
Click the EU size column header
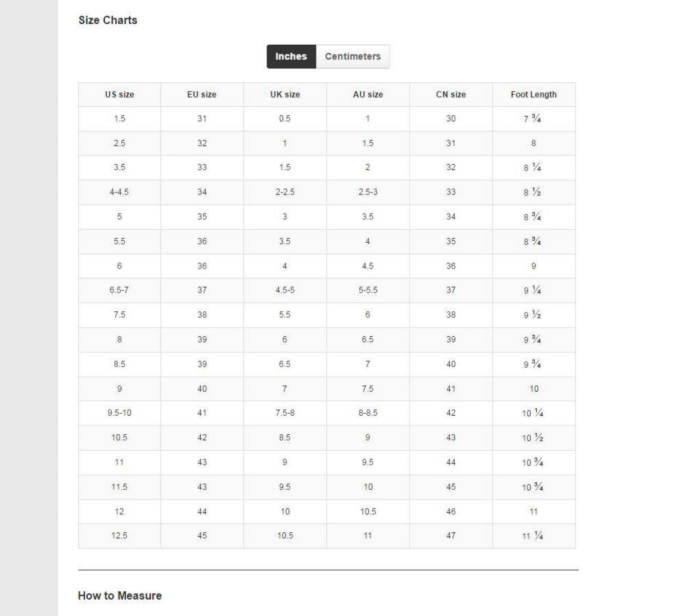(x=202, y=94)
